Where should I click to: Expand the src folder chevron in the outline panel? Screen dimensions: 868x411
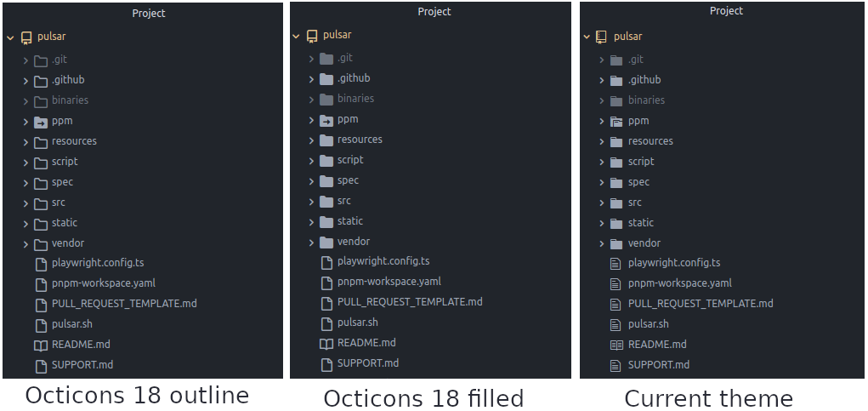(x=26, y=203)
